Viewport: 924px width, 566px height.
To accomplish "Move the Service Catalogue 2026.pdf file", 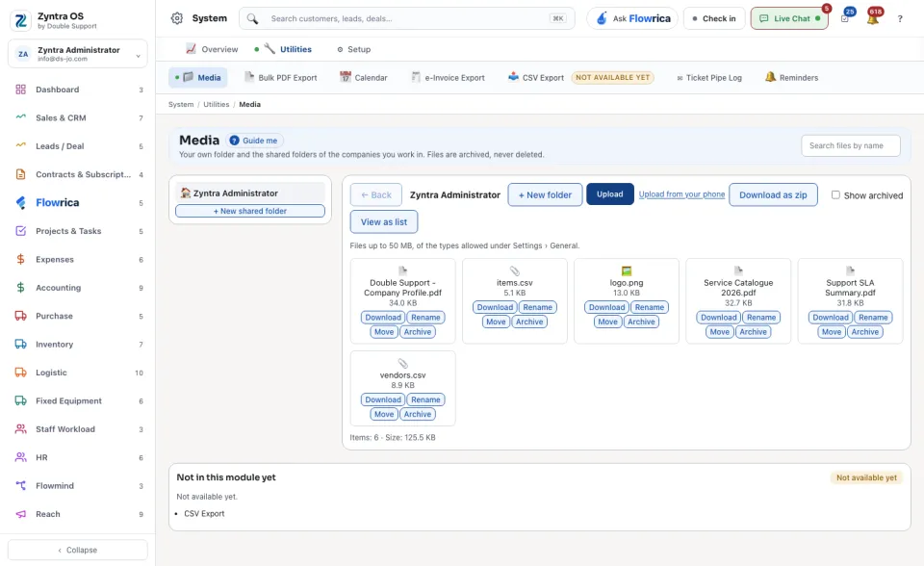I will (720, 332).
